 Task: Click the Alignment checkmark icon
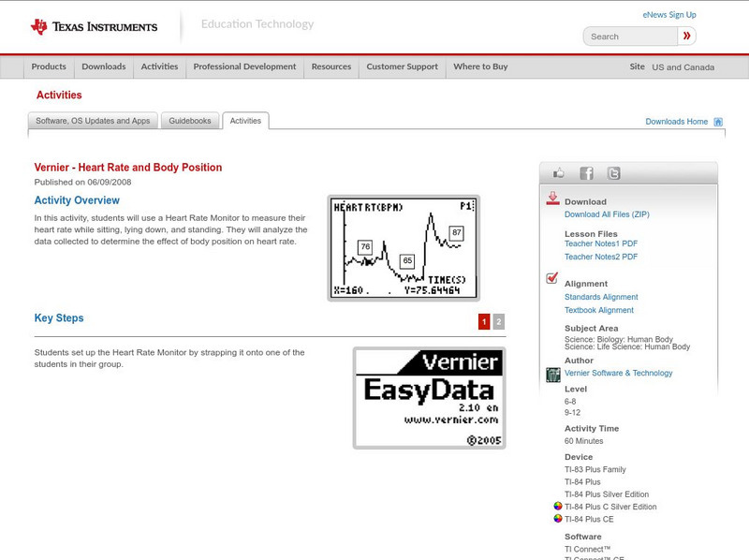click(551, 277)
